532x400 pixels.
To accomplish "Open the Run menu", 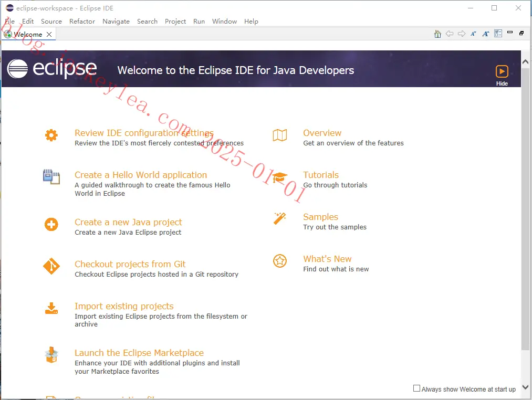I will 199,22.
